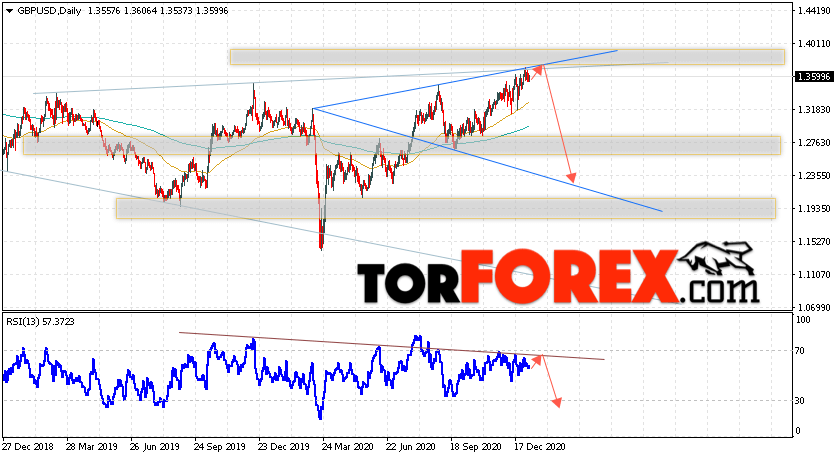
Task: Click the price level 1.15270
Action: tap(814, 242)
